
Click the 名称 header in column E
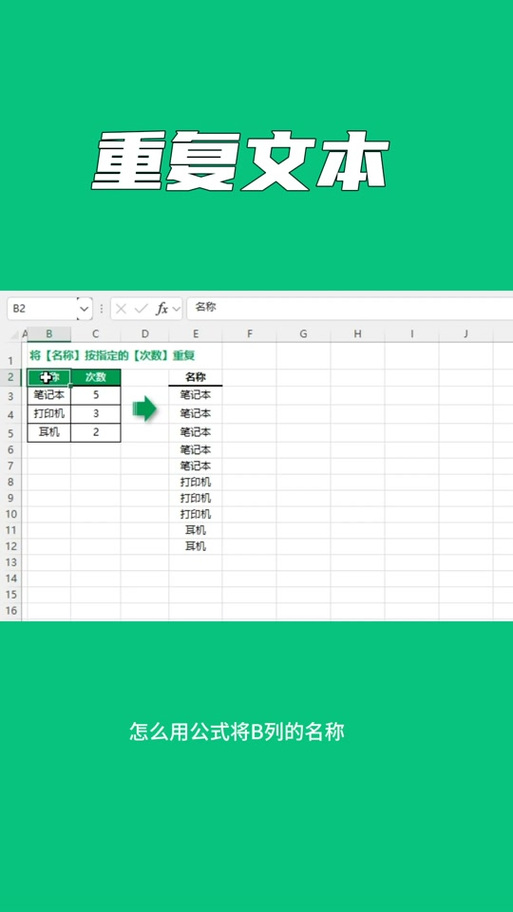point(195,377)
